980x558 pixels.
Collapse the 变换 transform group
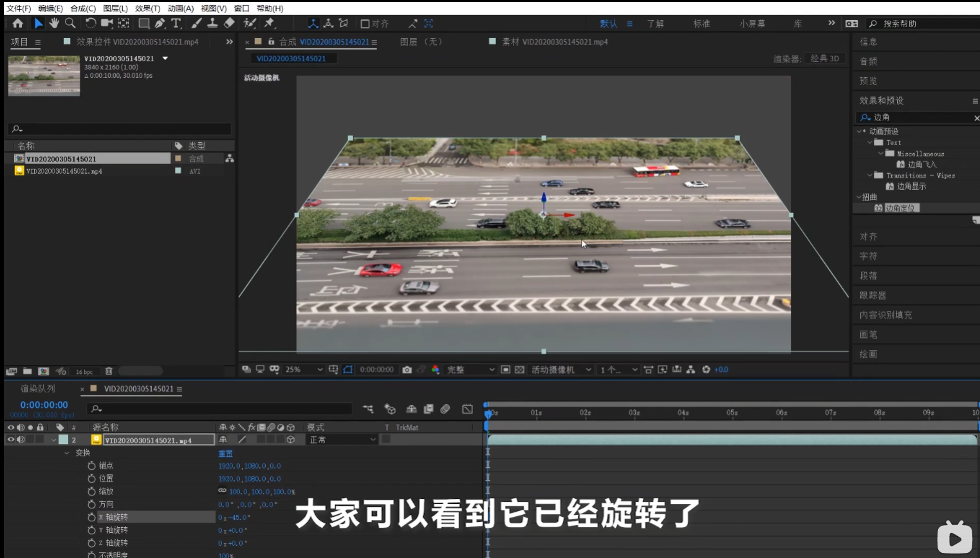pyautogui.click(x=67, y=452)
